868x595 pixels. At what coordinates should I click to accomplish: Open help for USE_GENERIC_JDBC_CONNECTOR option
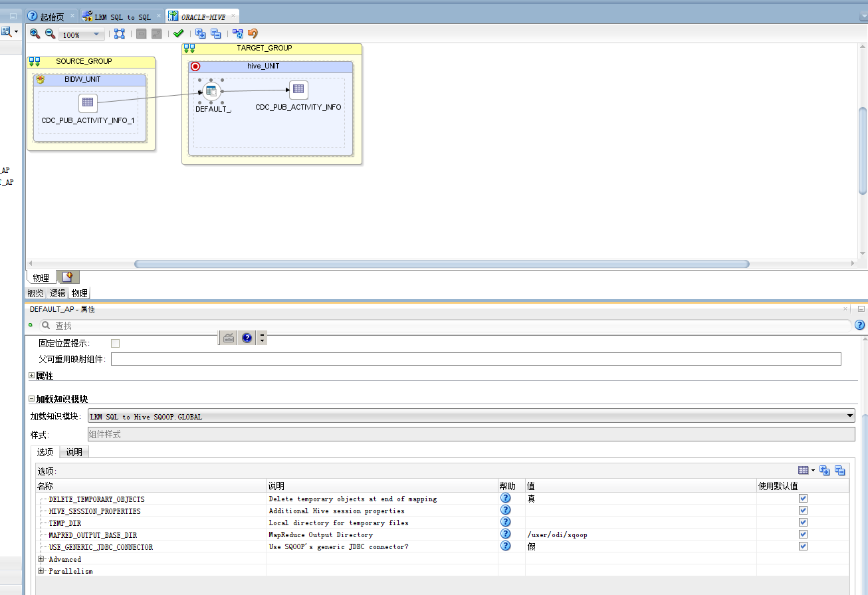[x=506, y=546]
